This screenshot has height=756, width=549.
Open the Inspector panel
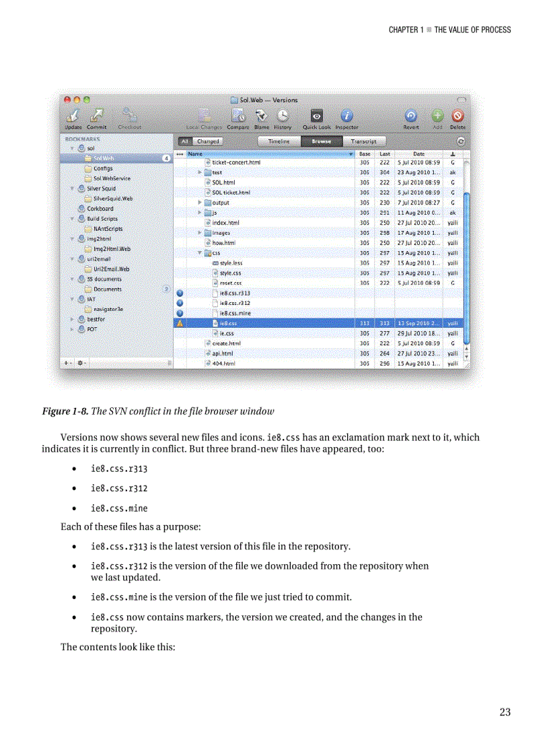coord(346,116)
